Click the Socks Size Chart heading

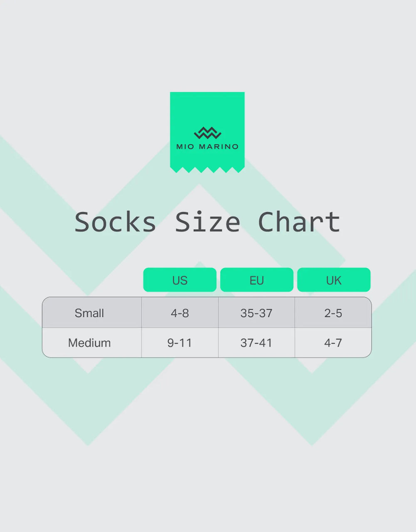click(x=207, y=222)
